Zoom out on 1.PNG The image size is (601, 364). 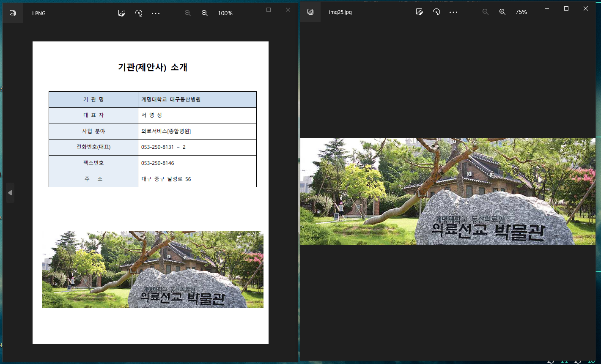tap(188, 13)
